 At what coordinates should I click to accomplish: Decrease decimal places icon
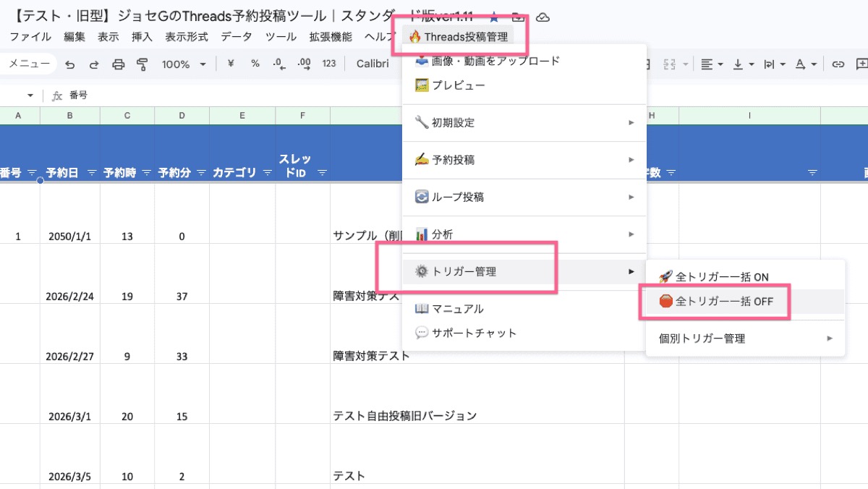coord(279,64)
